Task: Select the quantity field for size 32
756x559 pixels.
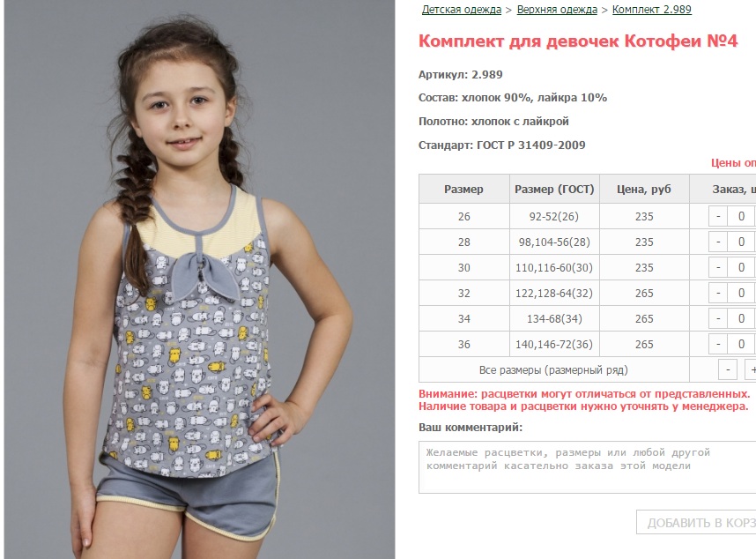Action: point(742,293)
